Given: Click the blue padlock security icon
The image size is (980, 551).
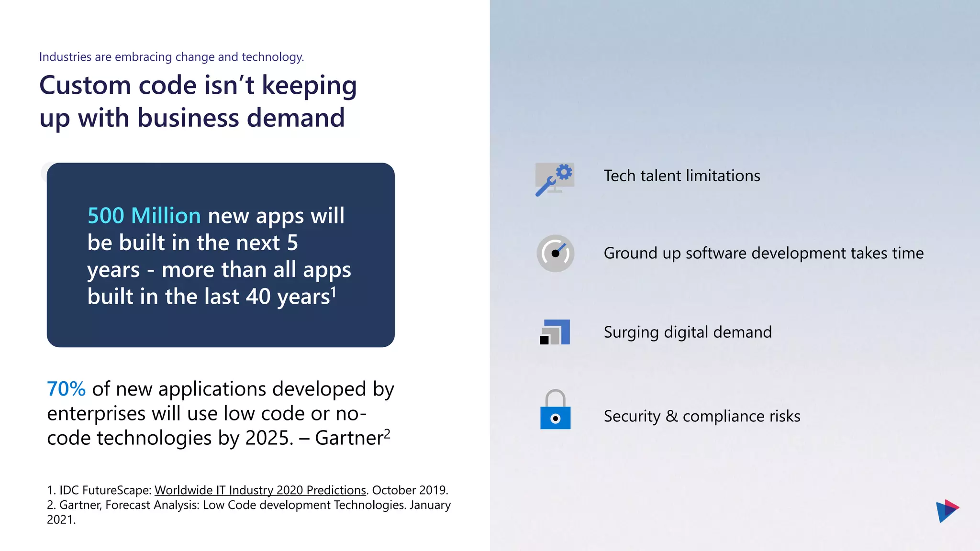Looking at the screenshot, I should pyautogui.click(x=555, y=409).
